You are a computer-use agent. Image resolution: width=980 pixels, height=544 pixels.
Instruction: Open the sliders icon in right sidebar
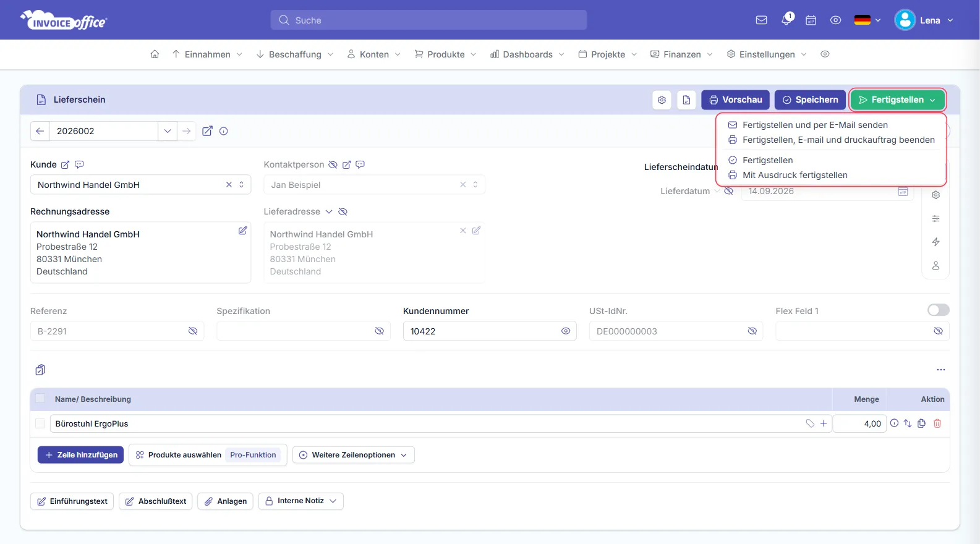[935, 218]
